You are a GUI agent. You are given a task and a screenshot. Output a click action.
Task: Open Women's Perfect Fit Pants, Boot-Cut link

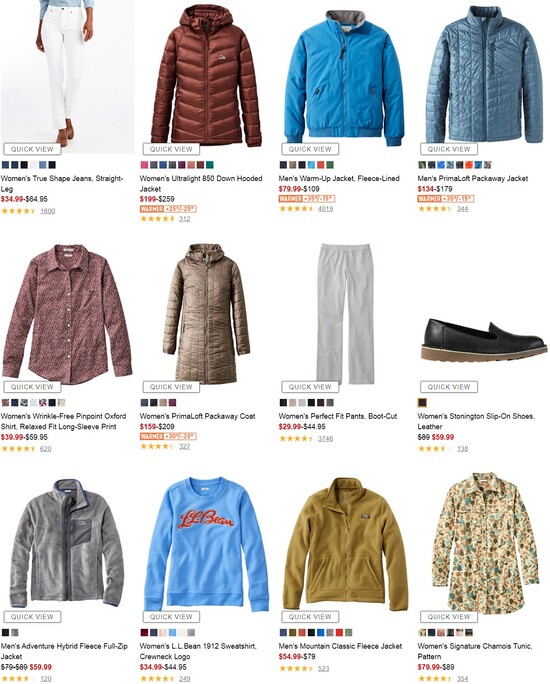(x=338, y=416)
